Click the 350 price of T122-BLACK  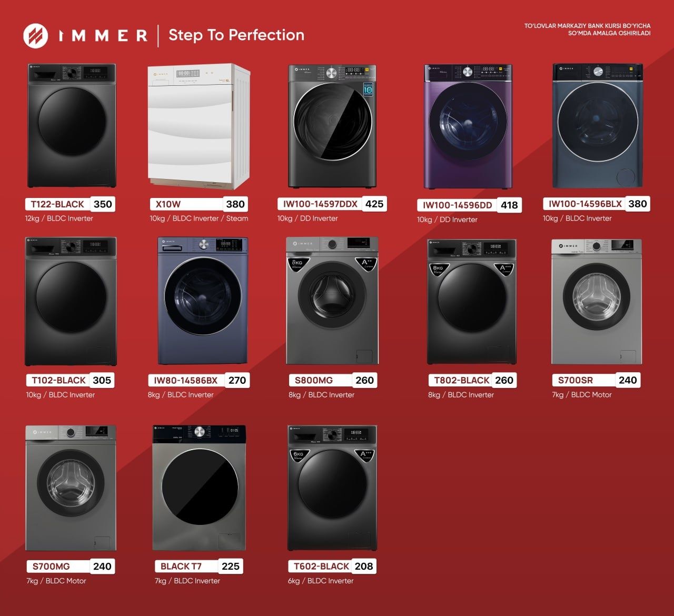coord(103,204)
